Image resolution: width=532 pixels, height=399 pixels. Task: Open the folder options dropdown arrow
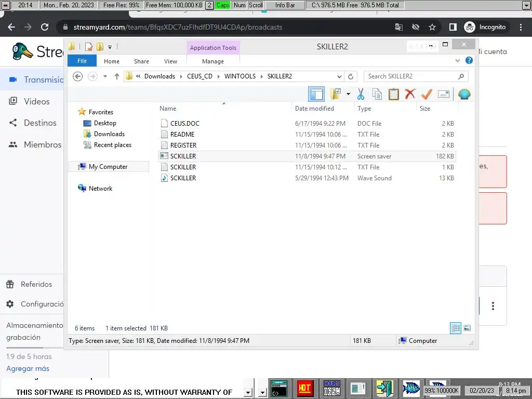(348, 94)
